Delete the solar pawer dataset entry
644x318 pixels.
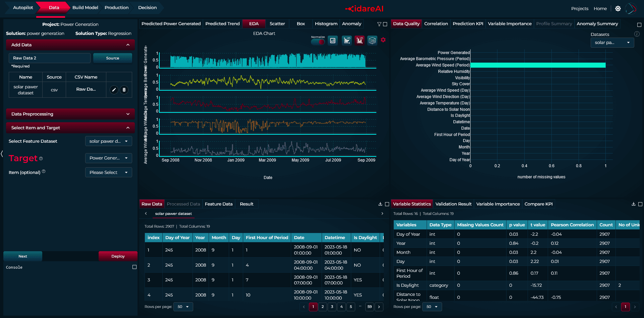coord(124,90)
